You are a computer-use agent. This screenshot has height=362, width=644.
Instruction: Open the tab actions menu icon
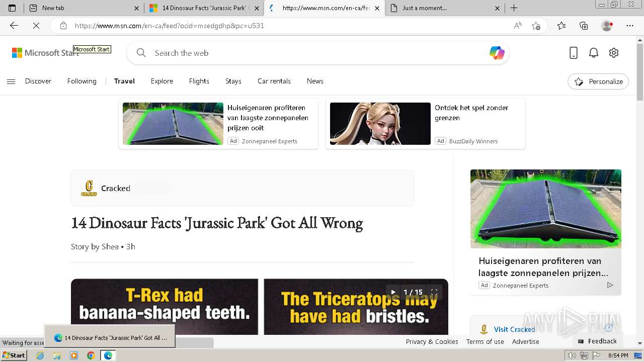[x=12, y=8]
